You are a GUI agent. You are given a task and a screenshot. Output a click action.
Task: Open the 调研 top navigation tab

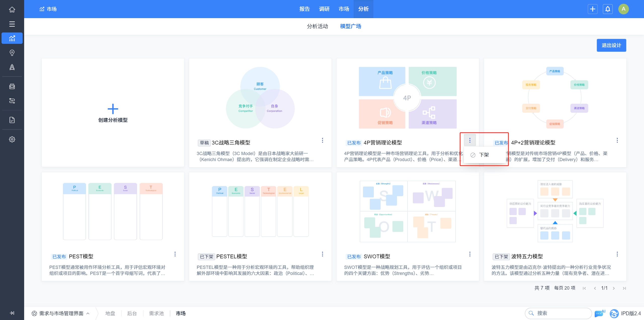click(x=324, y=9)
